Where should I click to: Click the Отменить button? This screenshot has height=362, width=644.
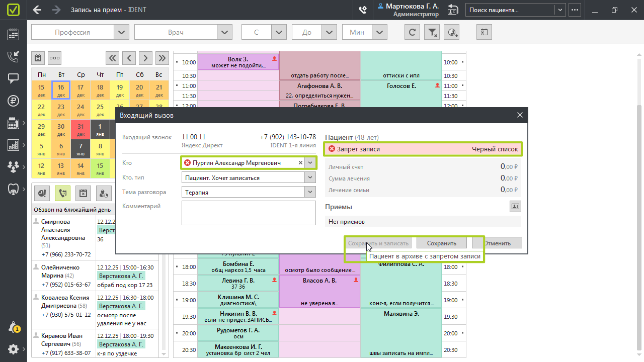tap(497, 243)
